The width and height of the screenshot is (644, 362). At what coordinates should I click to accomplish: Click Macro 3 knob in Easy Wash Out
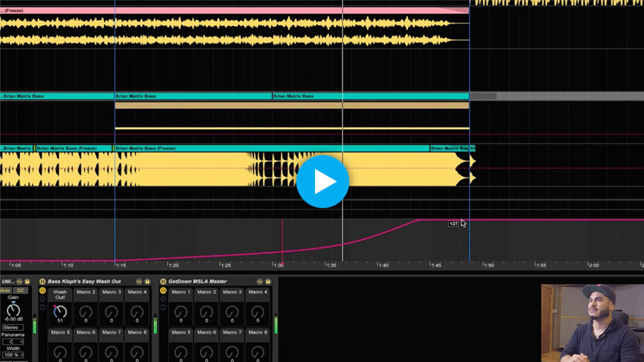tap(111, 312)
